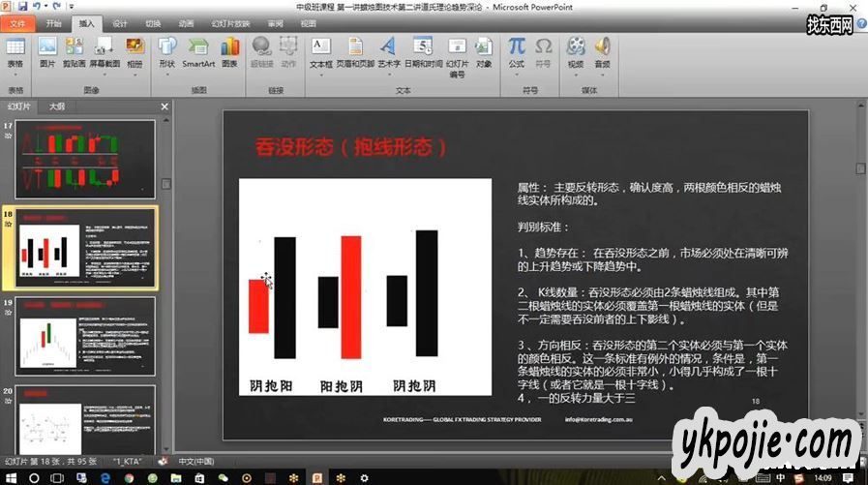The width and height of the screenshot is (868, 485).
Task: Click the Save icon in quick access toolbar
Action: [22, 7]
